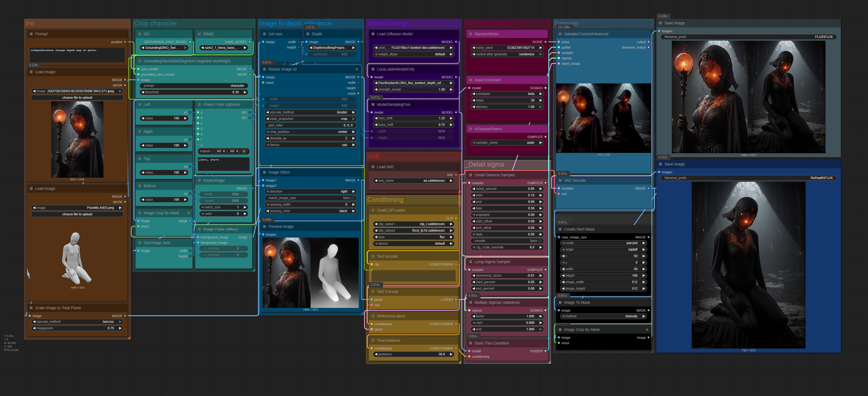Collapse the RandomNoise node using its dot
Viewport: 868px width, 396px height.
pos(470,34)
